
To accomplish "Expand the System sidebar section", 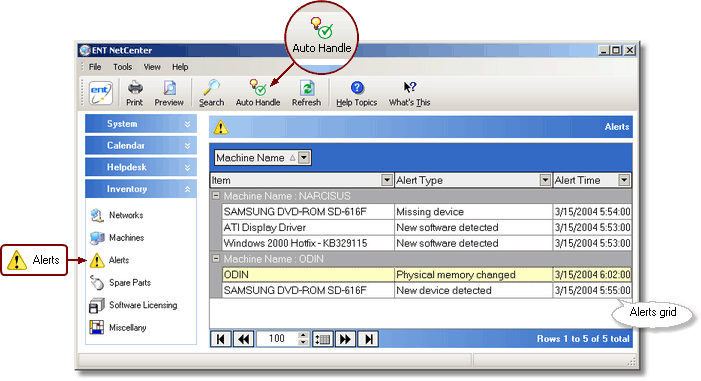I will pos(141,124).
